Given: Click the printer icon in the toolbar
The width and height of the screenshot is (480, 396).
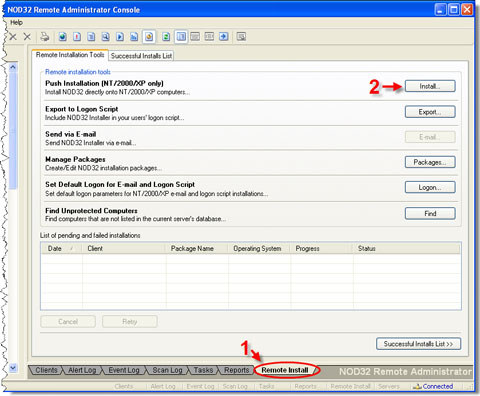Looking at the screenshot, I should coord(44,37).
